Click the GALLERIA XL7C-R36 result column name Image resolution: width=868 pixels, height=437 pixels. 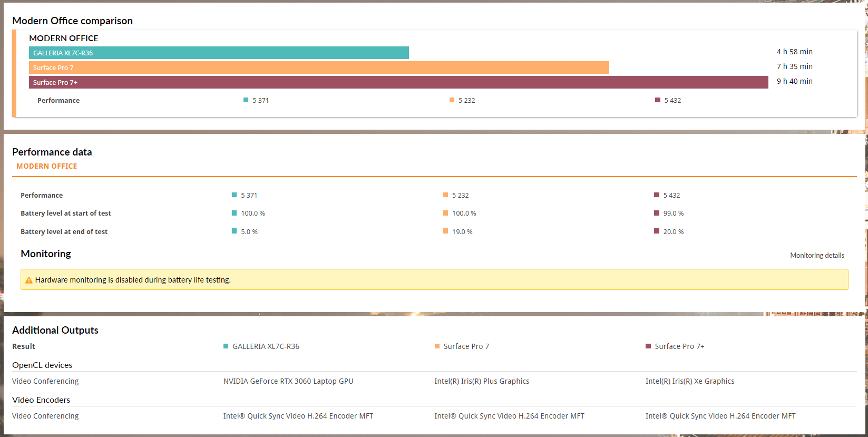(266, 346)
